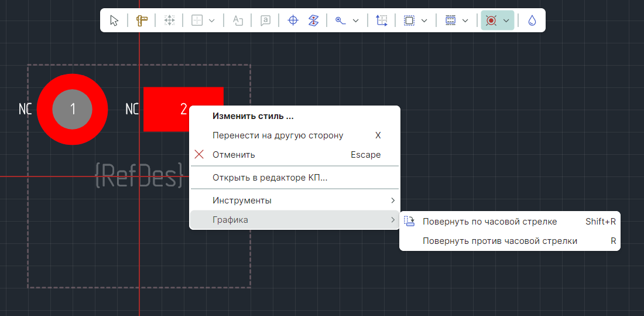Click the round pad numbered 1
Viewport: 644px width, 316px height.
(x=72, y=109)
